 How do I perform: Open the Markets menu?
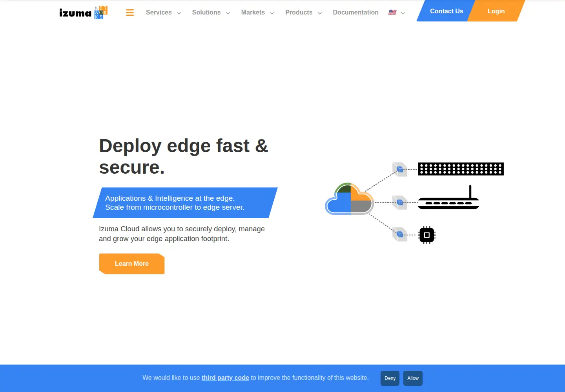253,13
